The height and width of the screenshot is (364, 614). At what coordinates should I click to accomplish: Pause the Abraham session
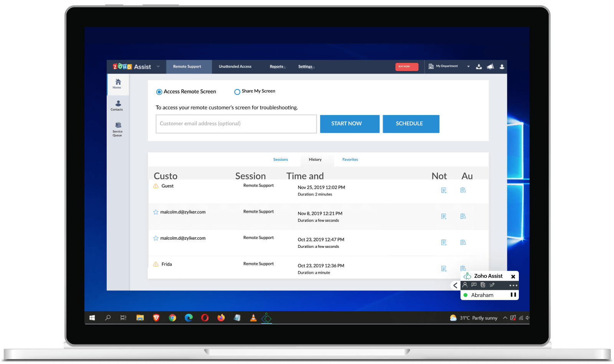click(x=513, y=295)
